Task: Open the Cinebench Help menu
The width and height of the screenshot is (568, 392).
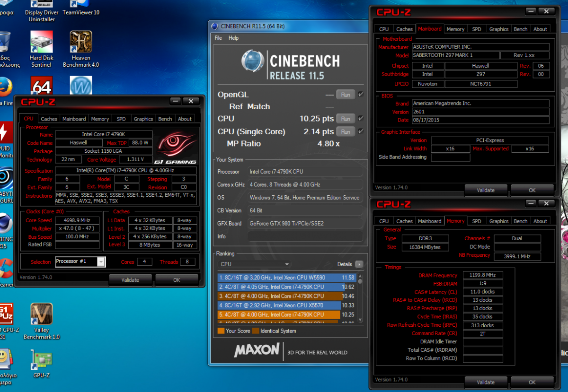Action: (234, 38)
